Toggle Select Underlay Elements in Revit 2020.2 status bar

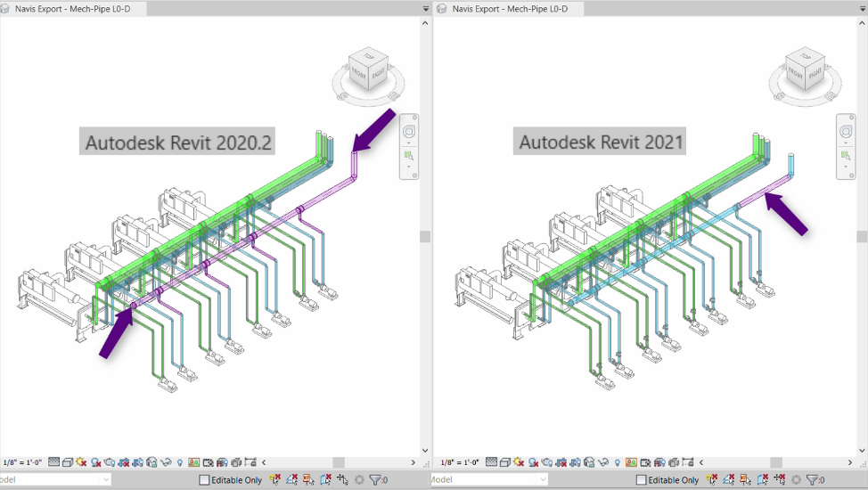tap(291, 479)
